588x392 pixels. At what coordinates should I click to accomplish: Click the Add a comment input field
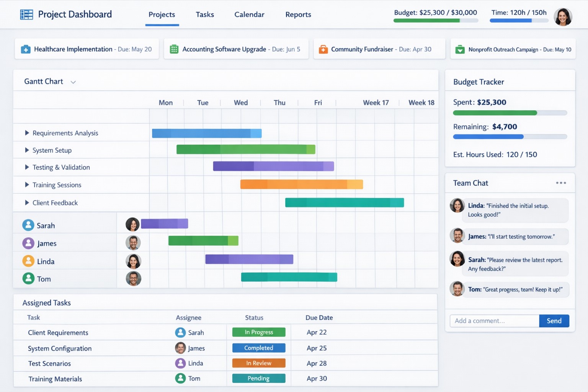(x=494, y=321)
